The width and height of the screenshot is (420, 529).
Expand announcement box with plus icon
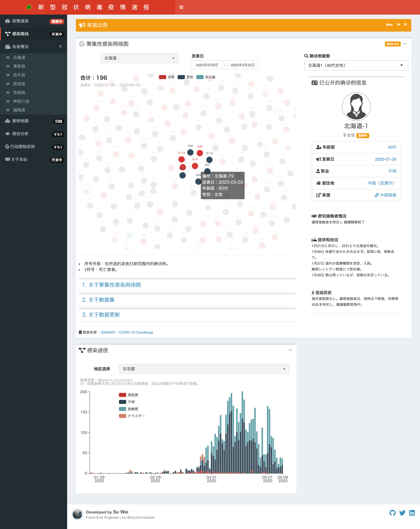point(398,25)
